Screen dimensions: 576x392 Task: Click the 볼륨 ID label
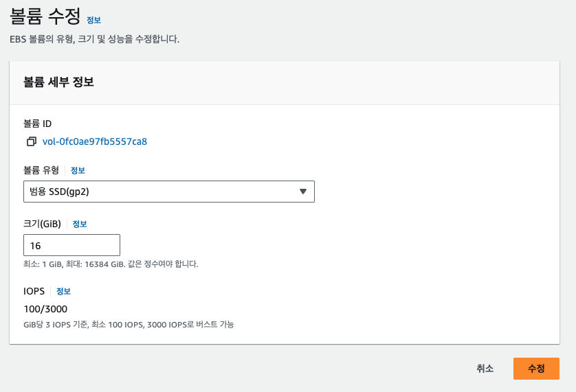(38, 124)
